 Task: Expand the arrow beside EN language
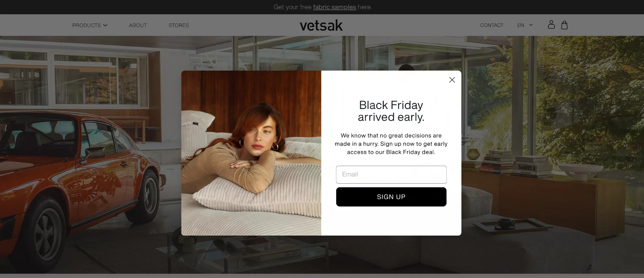pyautogui.click(x=531, y=25)
